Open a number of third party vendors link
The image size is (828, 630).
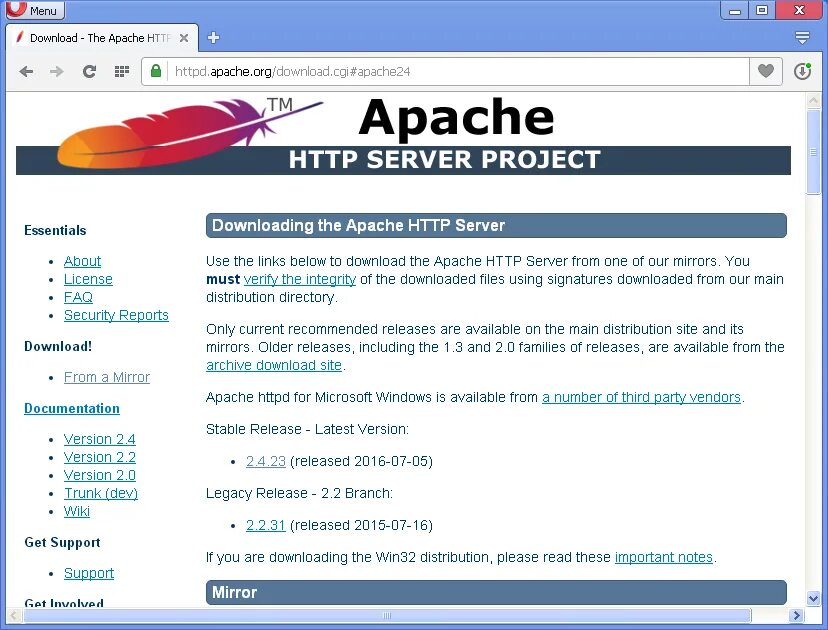click(642, 397)
